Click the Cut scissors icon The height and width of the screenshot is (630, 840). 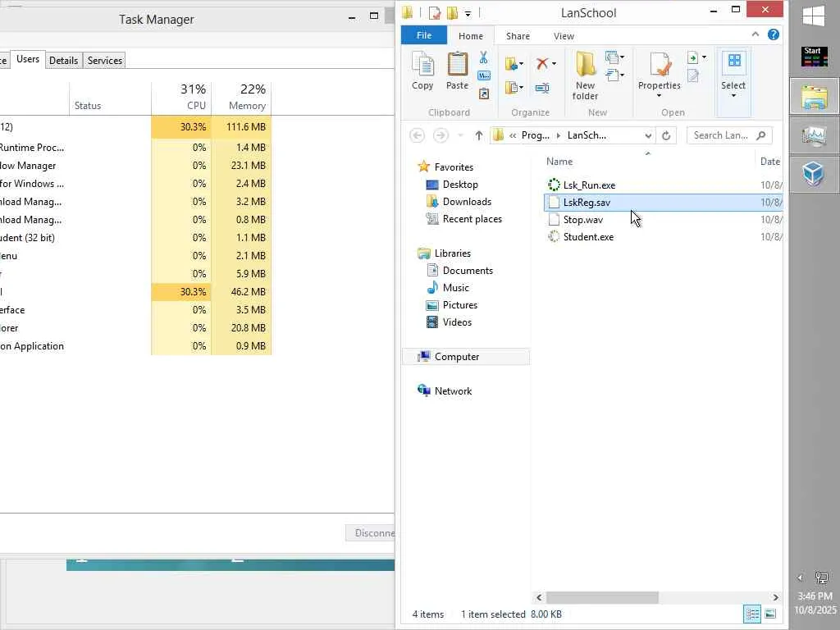click(484, 57)
